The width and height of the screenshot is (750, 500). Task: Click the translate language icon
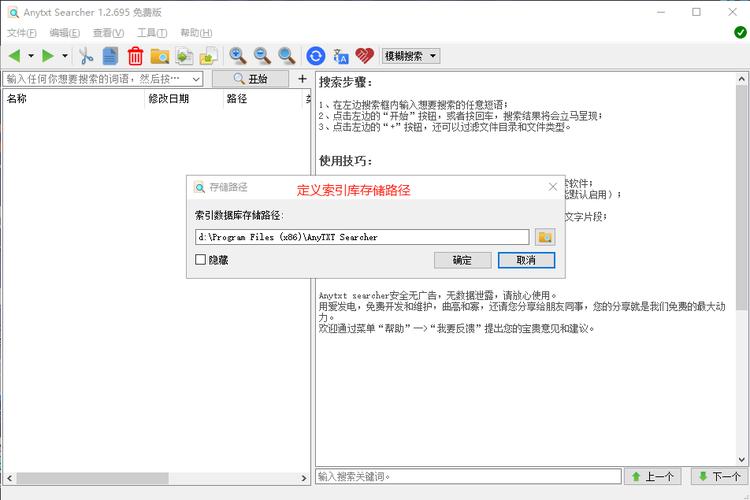click(x=341, y=56)
